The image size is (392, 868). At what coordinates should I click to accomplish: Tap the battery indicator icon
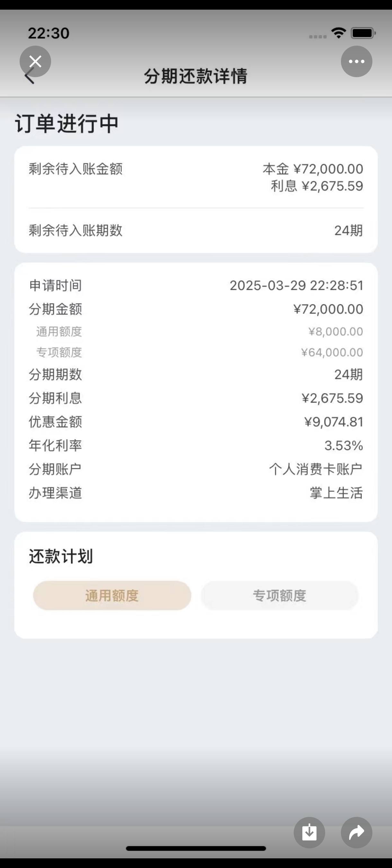point(363,33)
